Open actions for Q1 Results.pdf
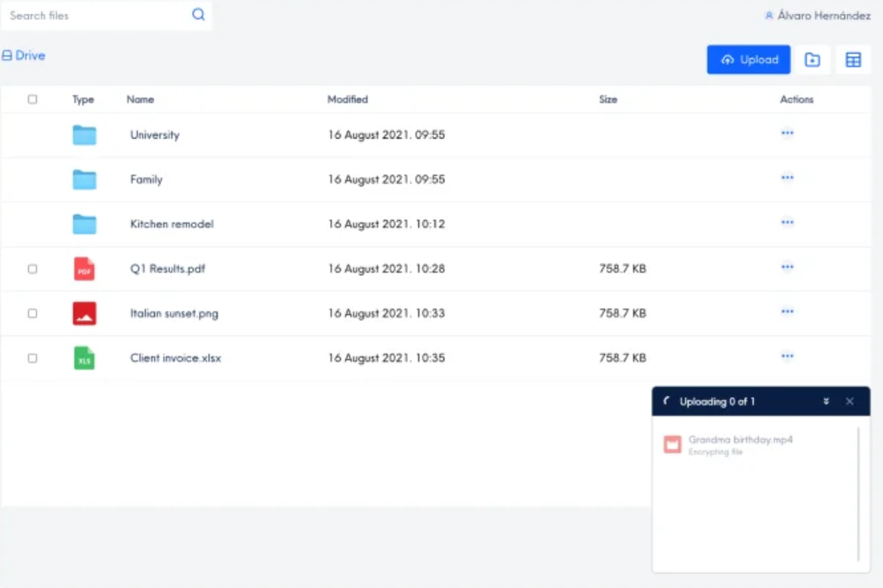Viewport: 883px width, 588px height. (787, 267)
